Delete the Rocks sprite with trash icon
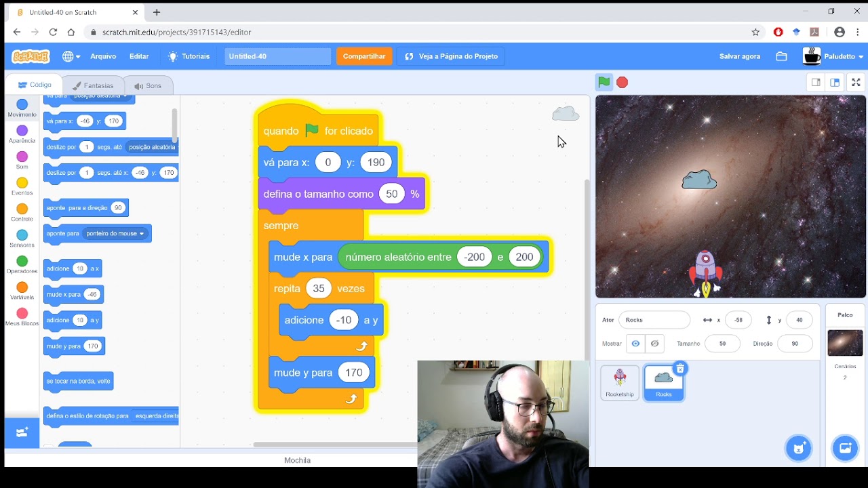The height and width of the screenshot is (488, 868). (x=680, y=368)
